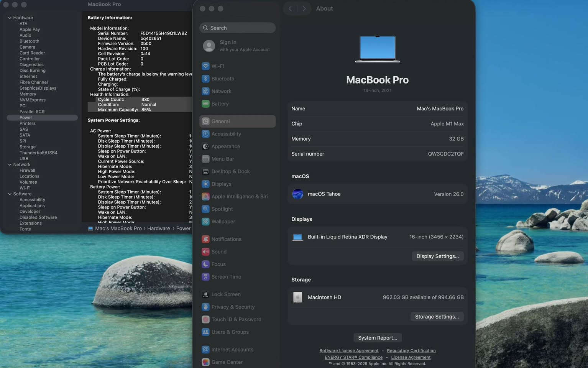Select Memory in System Information sidebar
Screen dimensions: 588x368
tap(28, 94)
